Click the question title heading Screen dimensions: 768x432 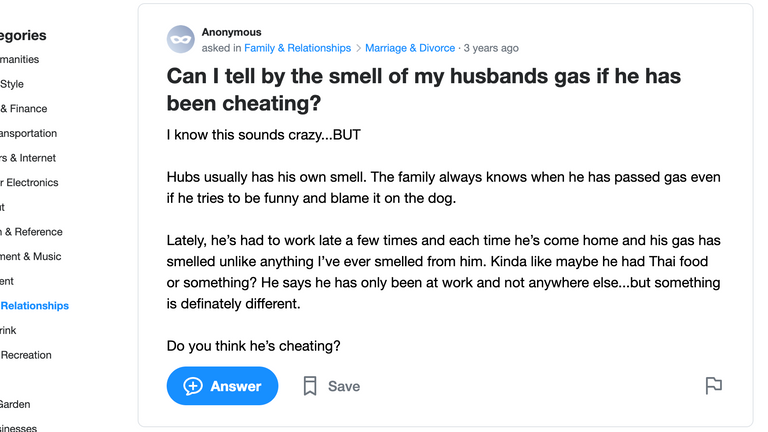[424, 90]
